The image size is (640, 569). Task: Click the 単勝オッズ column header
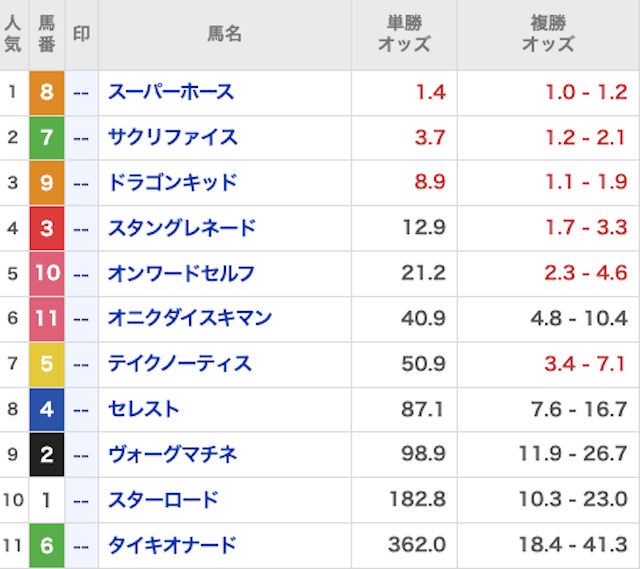point(404,34)
